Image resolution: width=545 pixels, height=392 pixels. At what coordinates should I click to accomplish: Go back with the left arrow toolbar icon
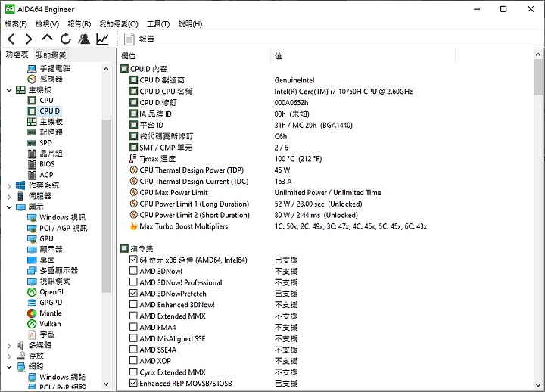pos(11,39)
